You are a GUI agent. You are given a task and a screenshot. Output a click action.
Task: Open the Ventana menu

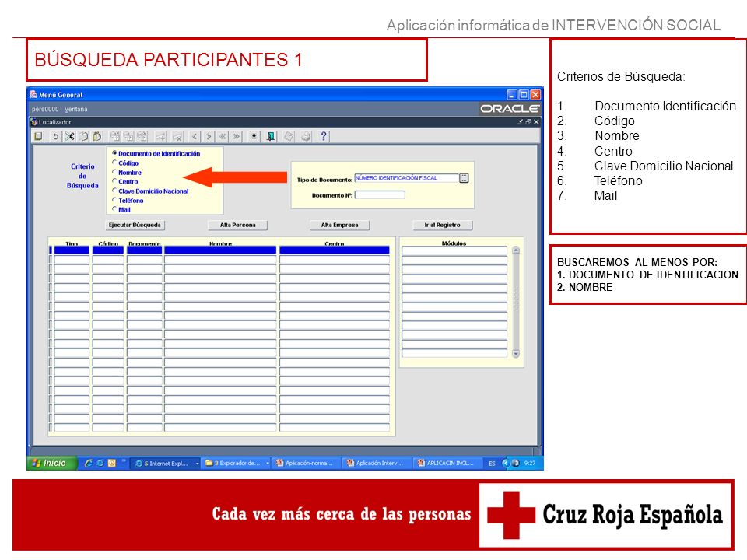pyautogui.click(x=76, y=109)
